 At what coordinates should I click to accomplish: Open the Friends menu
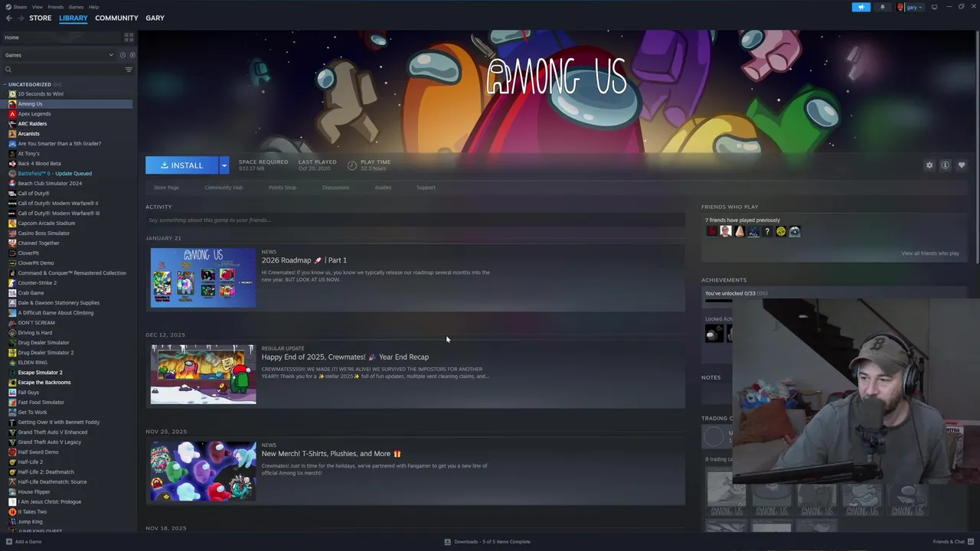(56, 7)
